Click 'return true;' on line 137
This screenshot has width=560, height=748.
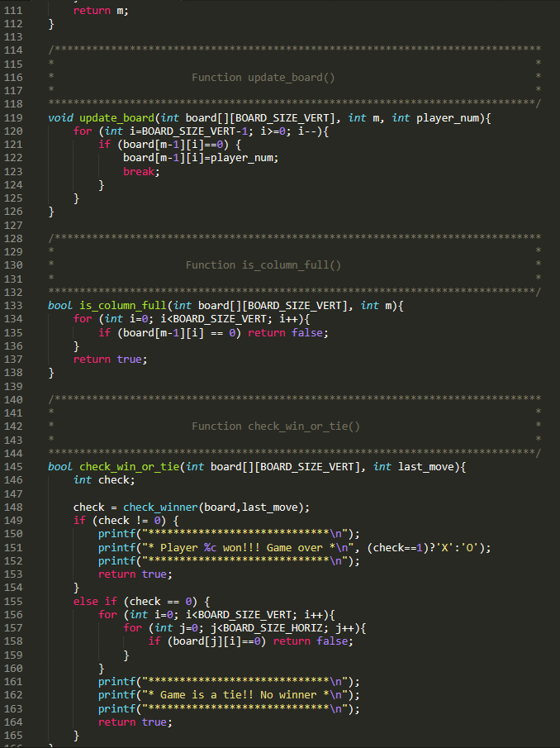[x=111, y=360]
